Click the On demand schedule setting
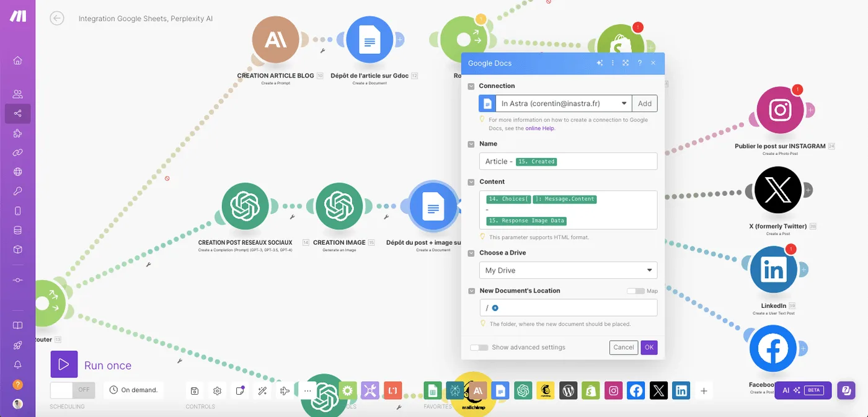Image resolution: width=868 pixels, height=417 pixels. 133,390
